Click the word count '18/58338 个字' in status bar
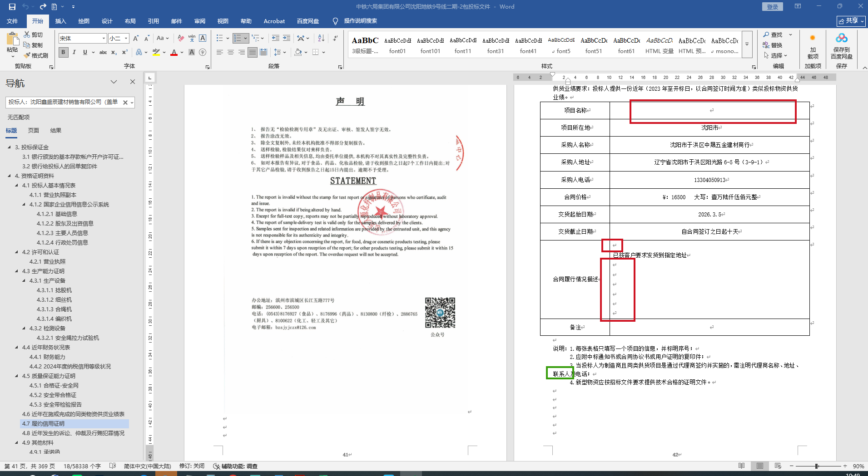 [82, 466]
